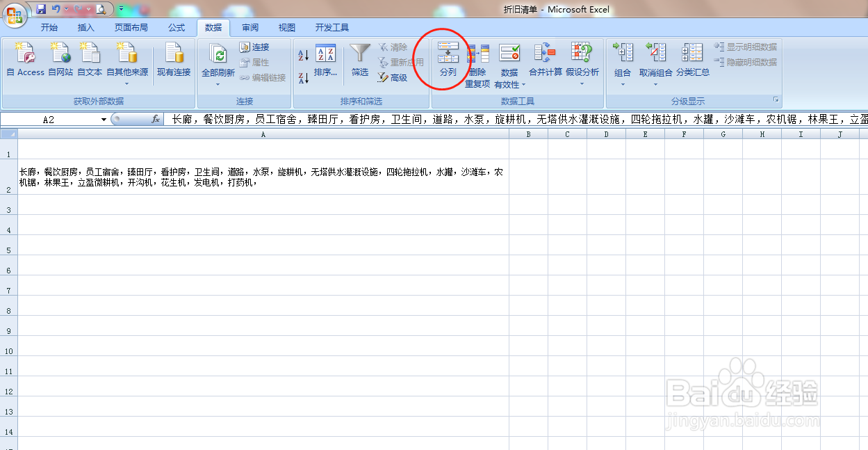The image size is (868, 450).
Task: Save the workbook with the floppy icon
Action: [x=41, y=9]
